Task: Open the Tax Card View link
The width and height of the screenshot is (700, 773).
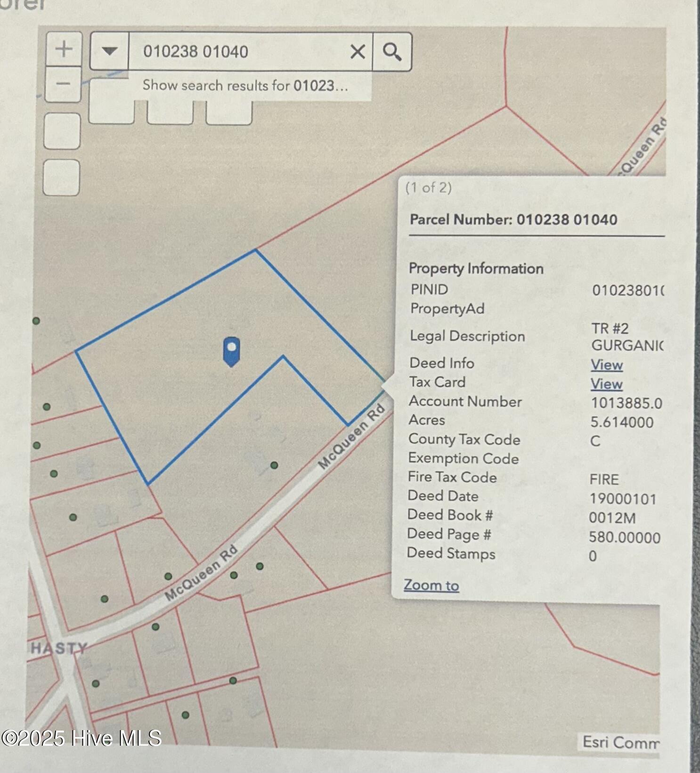Action: click(606, 384)
